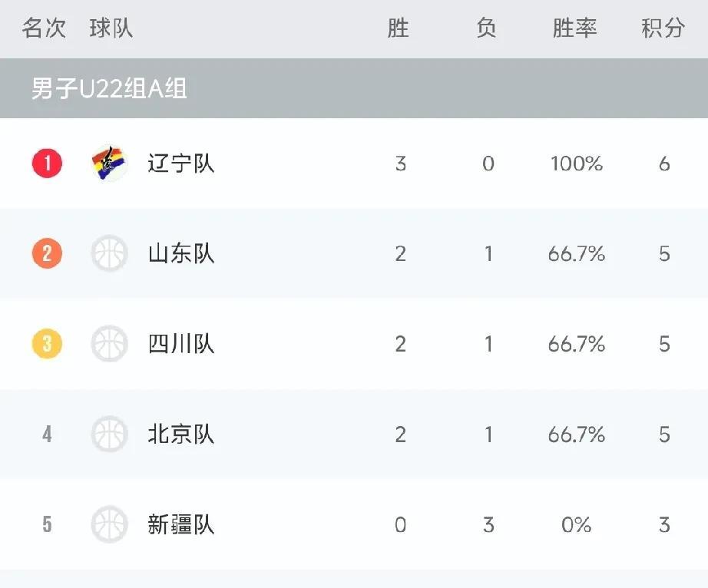
Task: Click the 名次 column header
Action: (45, 28)
